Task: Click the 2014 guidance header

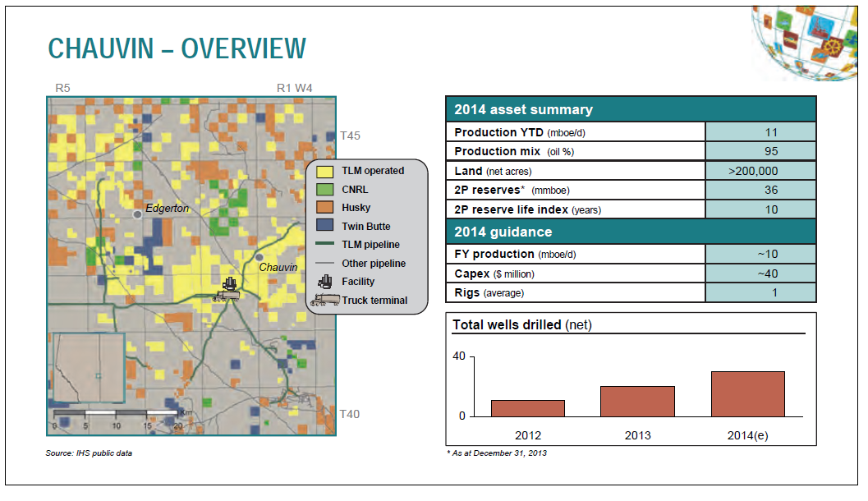Action: tap(631, 232)
